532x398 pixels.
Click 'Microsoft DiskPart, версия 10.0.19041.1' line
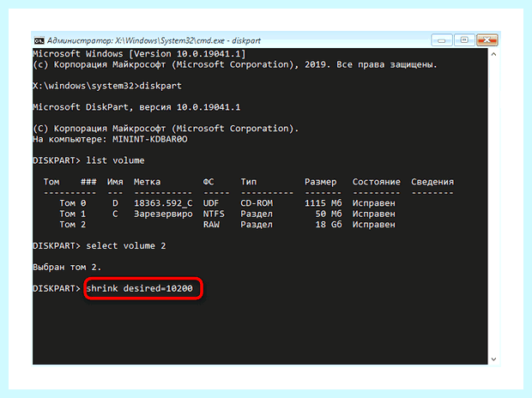[x=136, y=107]
